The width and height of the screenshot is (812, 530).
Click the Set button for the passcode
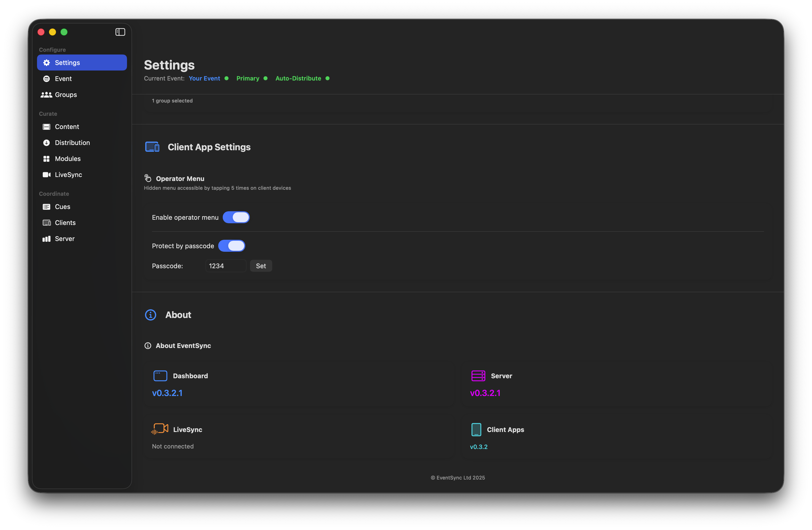(261, 265)
